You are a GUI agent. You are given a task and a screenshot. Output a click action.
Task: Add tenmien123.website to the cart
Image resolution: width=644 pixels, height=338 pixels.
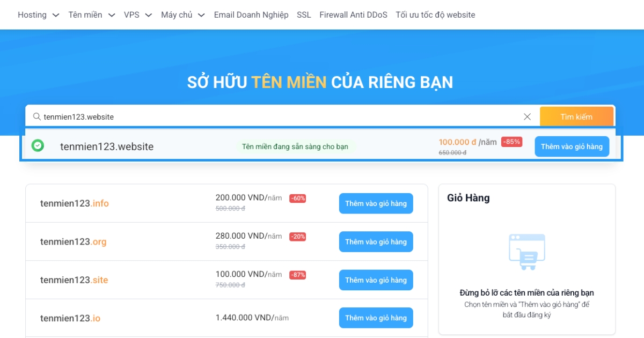(572, 146)
